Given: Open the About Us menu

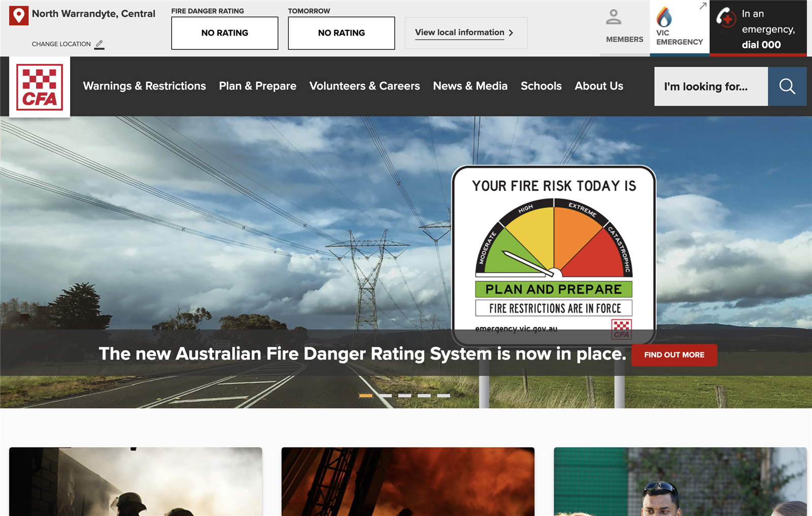Looking at the screenshot, I should coord(599,86).
